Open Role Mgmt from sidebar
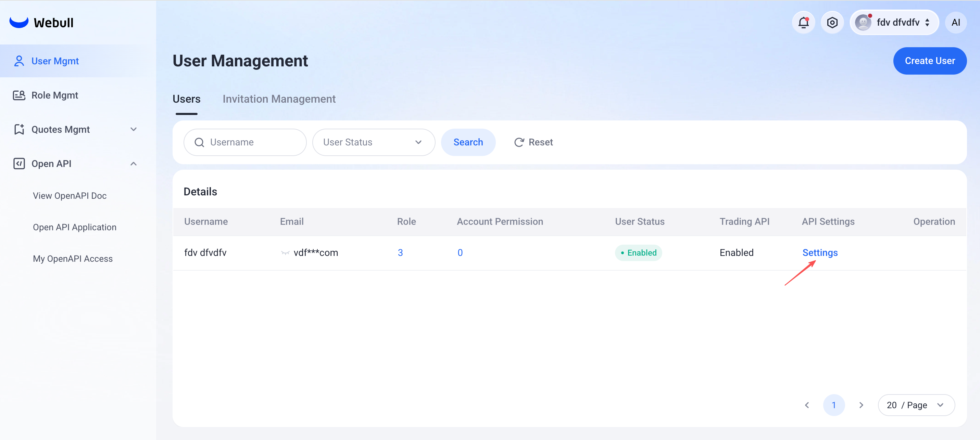 point(78,95)
